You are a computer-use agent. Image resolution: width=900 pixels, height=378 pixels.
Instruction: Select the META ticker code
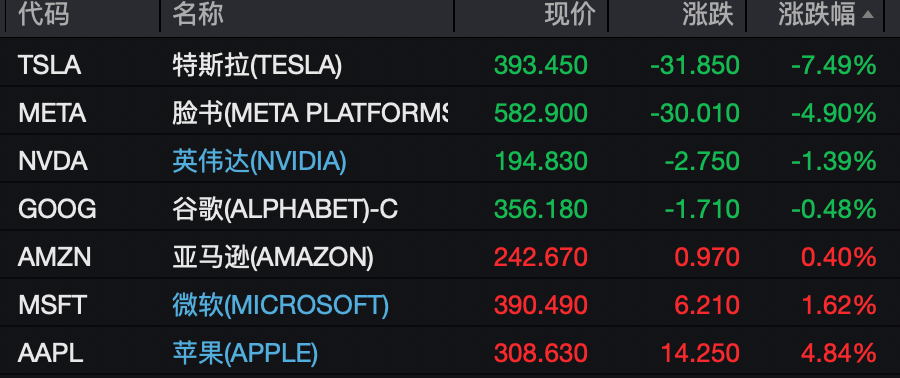pyautogui.click(x=52, y=114)
